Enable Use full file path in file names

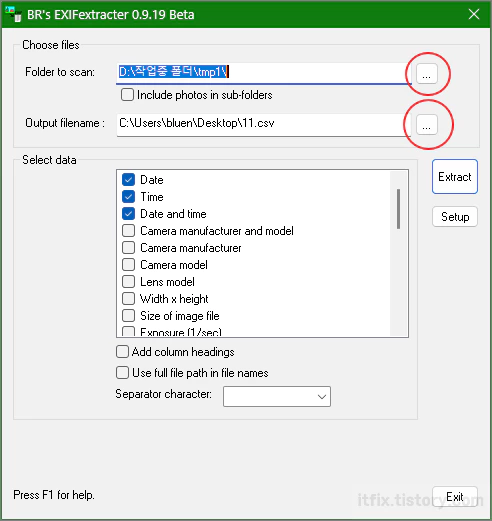coord(122,373)
